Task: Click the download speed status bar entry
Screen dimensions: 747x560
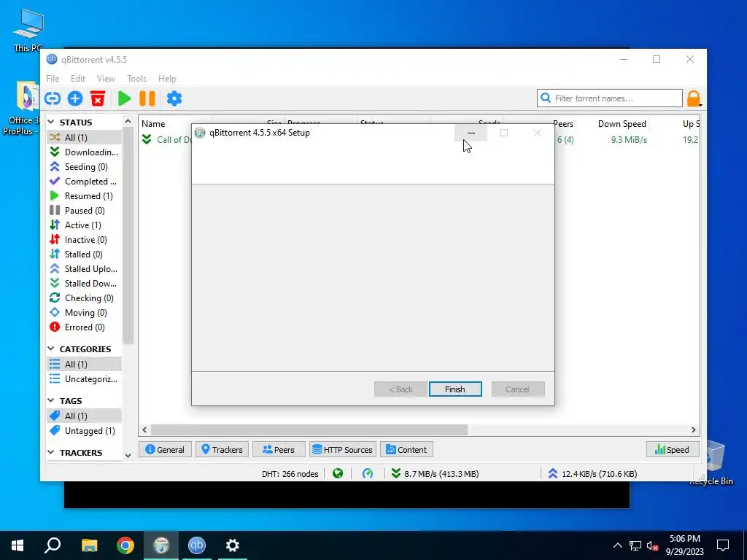Action: click(436, 473)
